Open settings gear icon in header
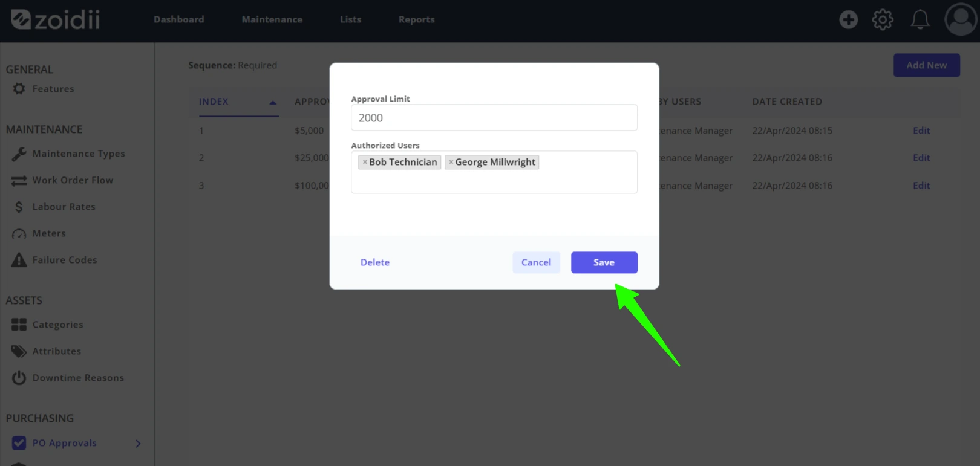This screenshot has width=980, height=466. 883,19
